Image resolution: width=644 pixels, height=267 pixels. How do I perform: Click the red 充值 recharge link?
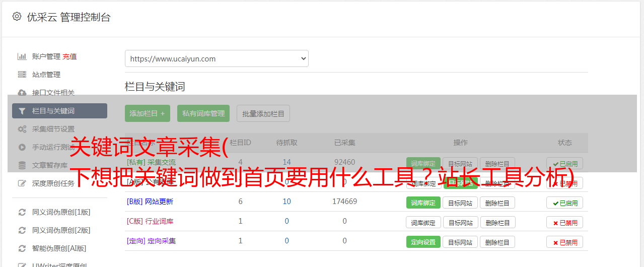pos(69,56)
